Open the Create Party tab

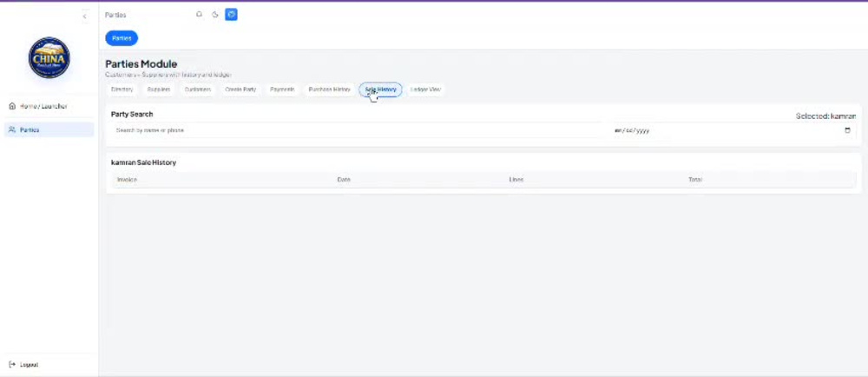[x=240, y=89]
